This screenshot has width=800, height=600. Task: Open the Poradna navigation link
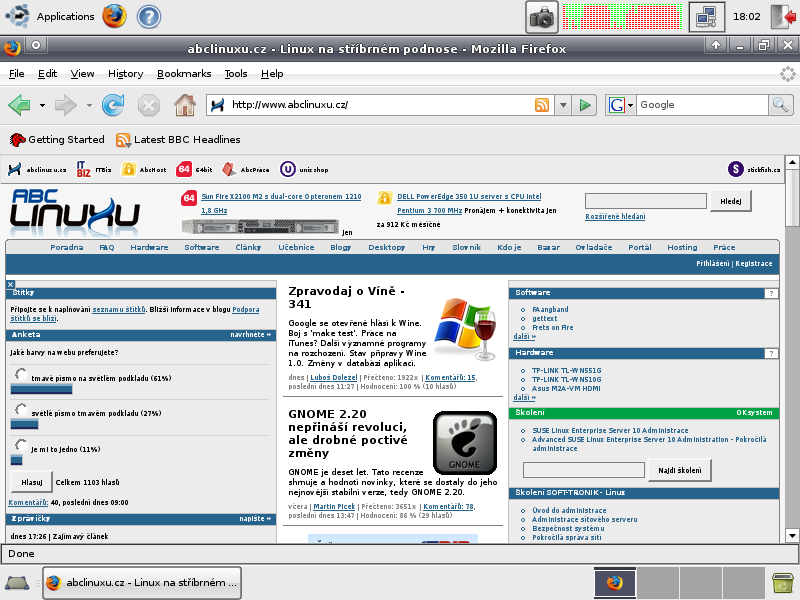click(x=66, y=247)
